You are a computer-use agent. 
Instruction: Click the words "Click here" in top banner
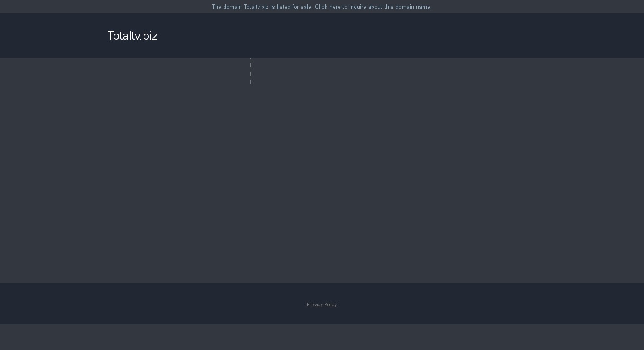(x=327, y=7)
